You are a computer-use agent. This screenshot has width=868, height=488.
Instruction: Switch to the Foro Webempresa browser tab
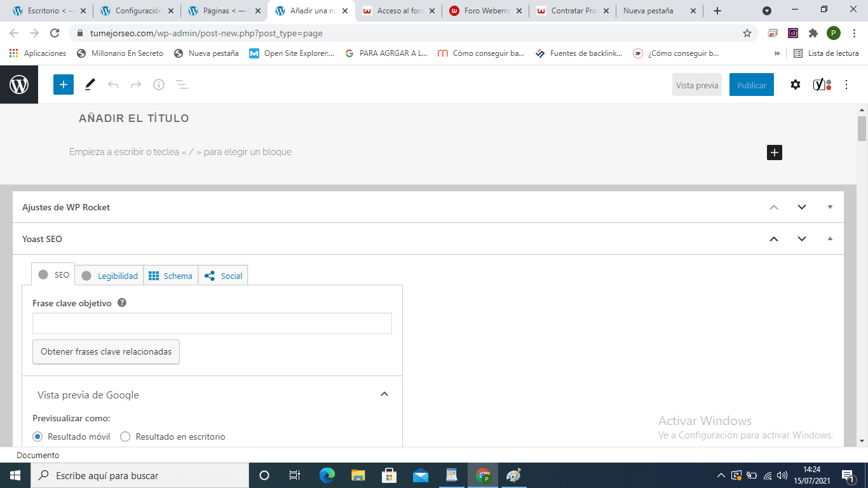[x=486, y=11]
